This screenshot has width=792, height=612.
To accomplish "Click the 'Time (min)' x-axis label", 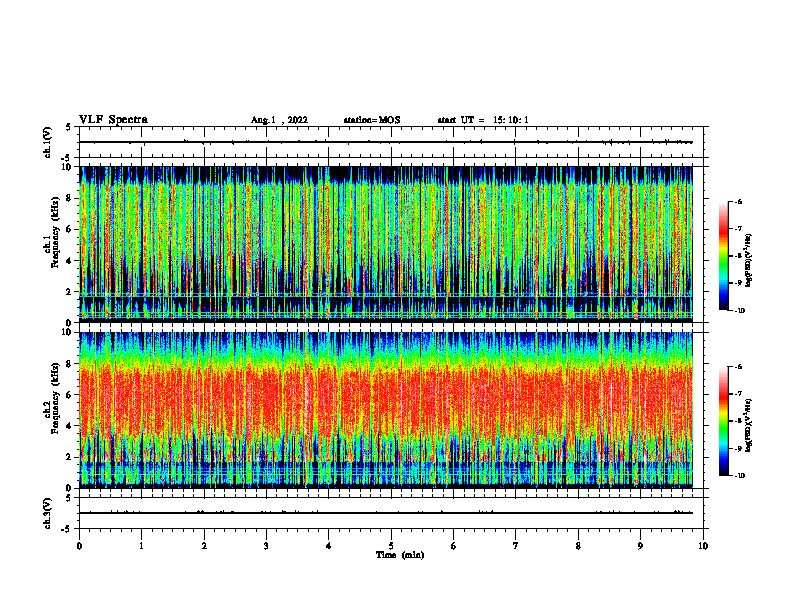I will (x=400, y=555).
